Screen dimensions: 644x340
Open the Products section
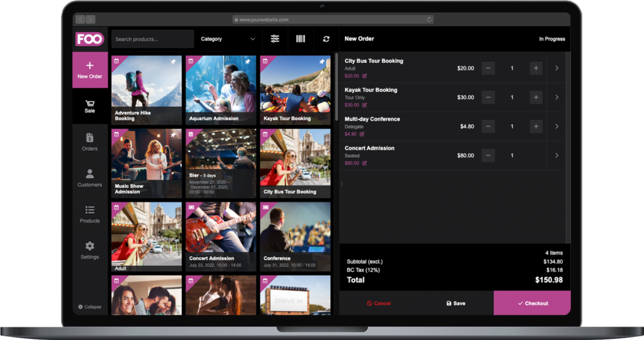point(90,214)
